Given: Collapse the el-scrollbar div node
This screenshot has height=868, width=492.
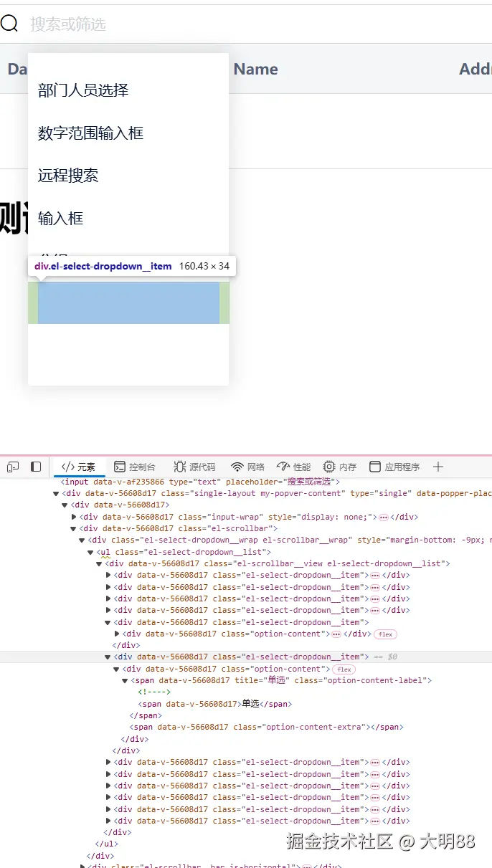Looking at the screenshot, I should click(x=74, y=529).
